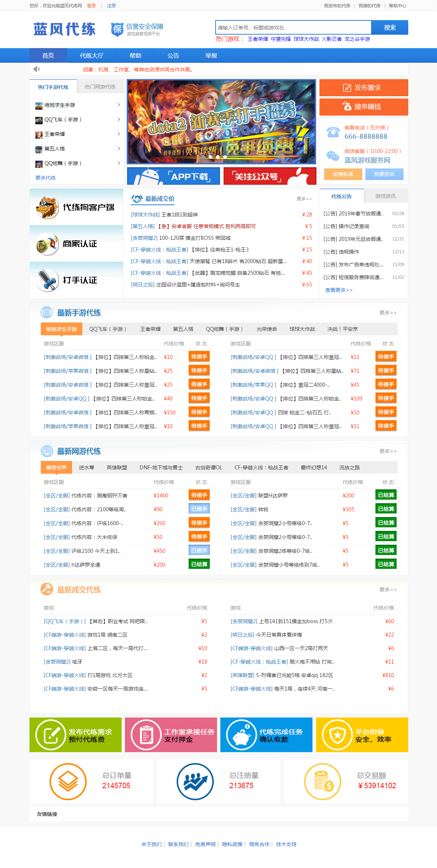
Task: Click the WeChat customer service icon
Action: 333,156
